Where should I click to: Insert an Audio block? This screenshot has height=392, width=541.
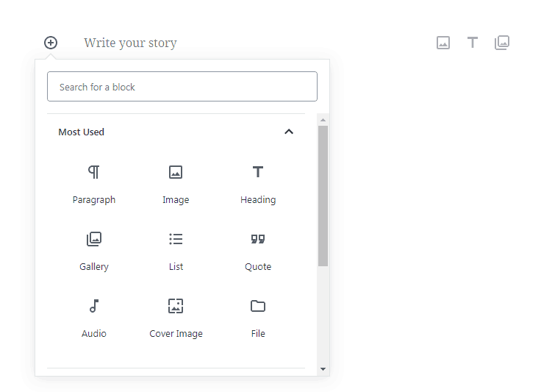click(94, 318)
